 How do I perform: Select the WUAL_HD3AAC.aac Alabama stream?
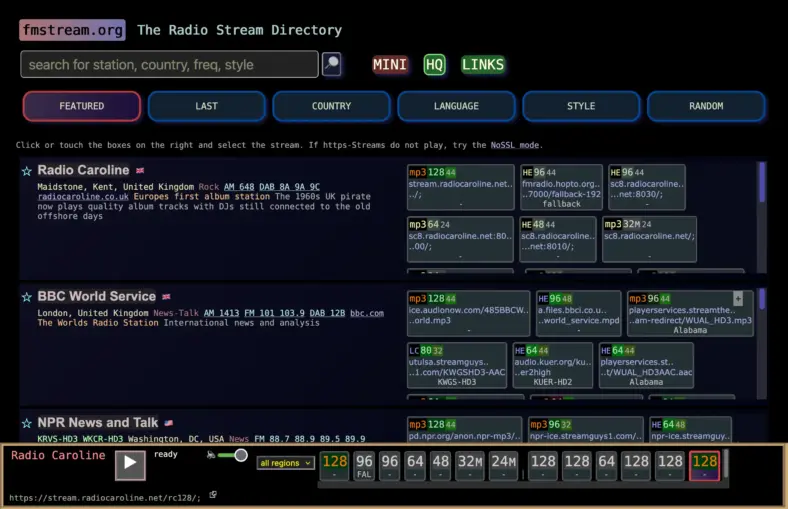[646, 365]
